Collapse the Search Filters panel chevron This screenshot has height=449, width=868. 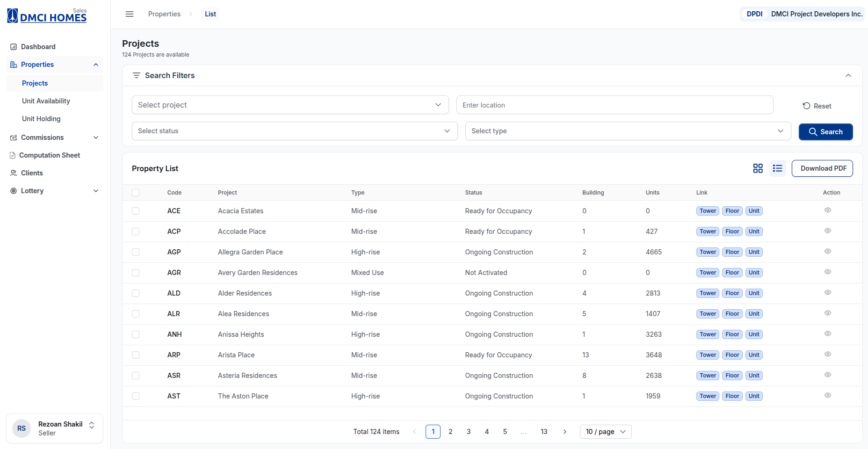coord(848,75)
